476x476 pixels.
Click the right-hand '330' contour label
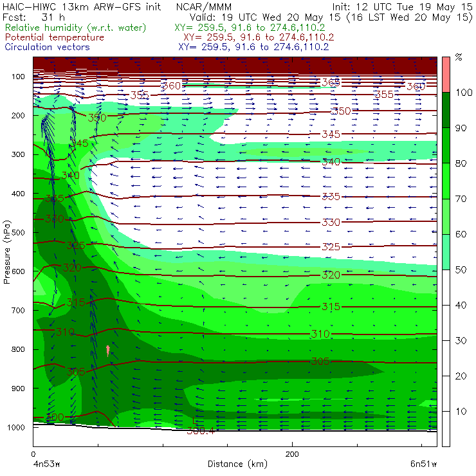pos(331,222)
